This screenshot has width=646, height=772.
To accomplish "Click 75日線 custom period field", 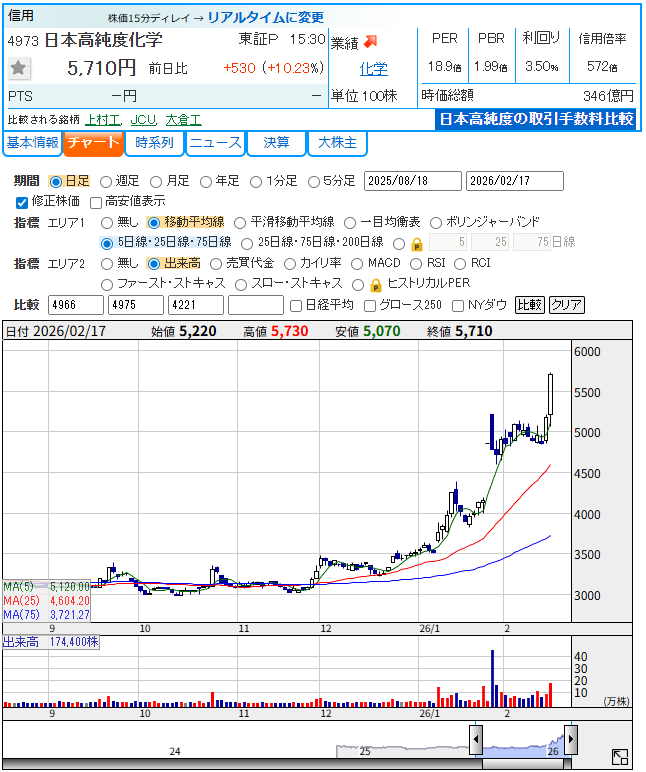I will [x=532, y=242].
